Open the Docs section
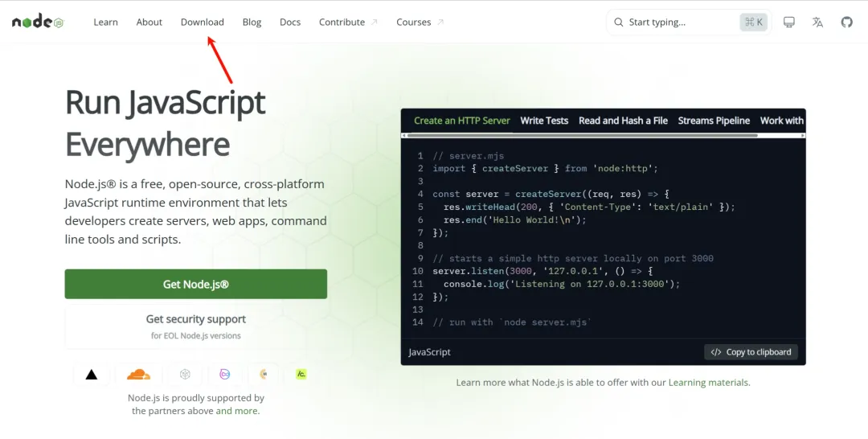Screen dimensions: 868x439 (x=290, y=23)
